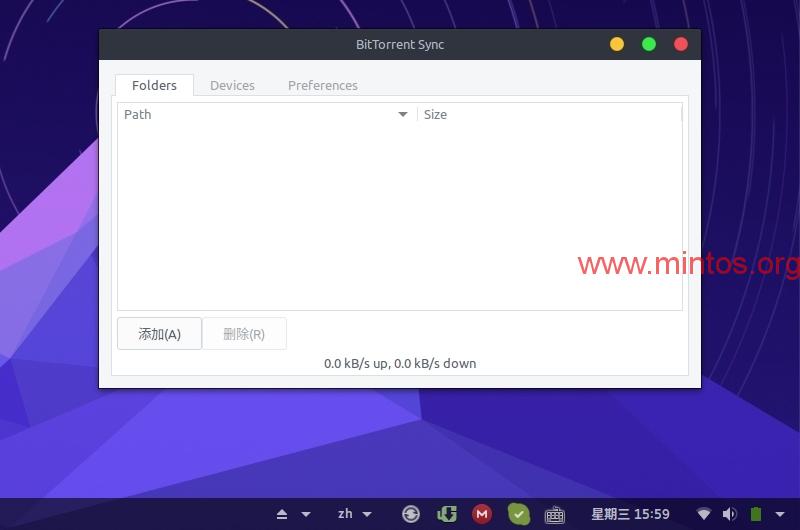Expand the arrow beside eject icon
The height and width of the screenshot is (530, 800).
tap(306, 514)
